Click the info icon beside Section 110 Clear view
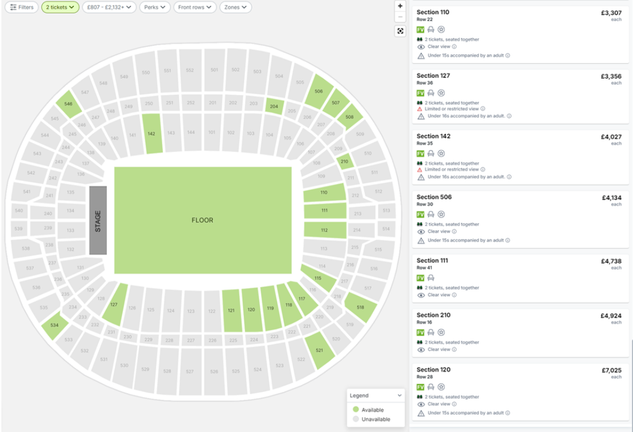 pos(454,46)
